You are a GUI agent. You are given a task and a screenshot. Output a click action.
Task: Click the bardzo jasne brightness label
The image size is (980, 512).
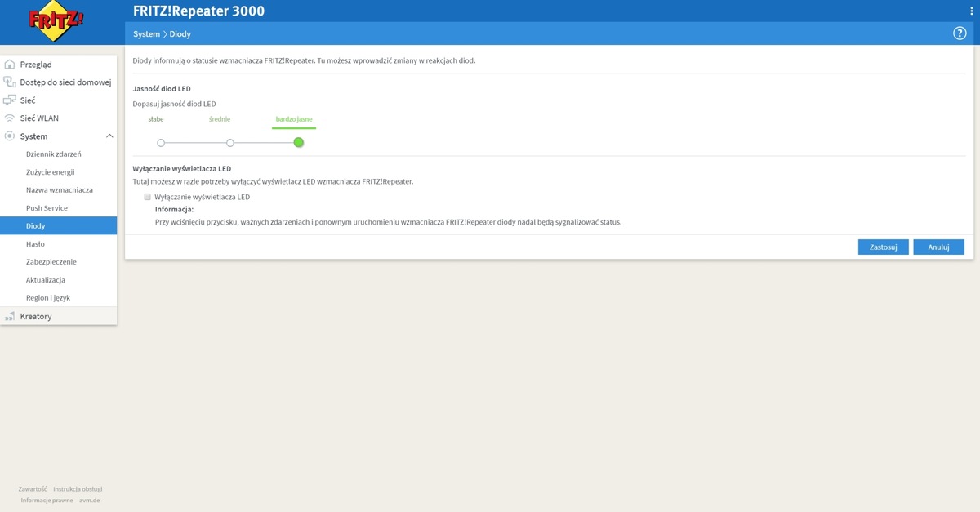click(294, 119)
